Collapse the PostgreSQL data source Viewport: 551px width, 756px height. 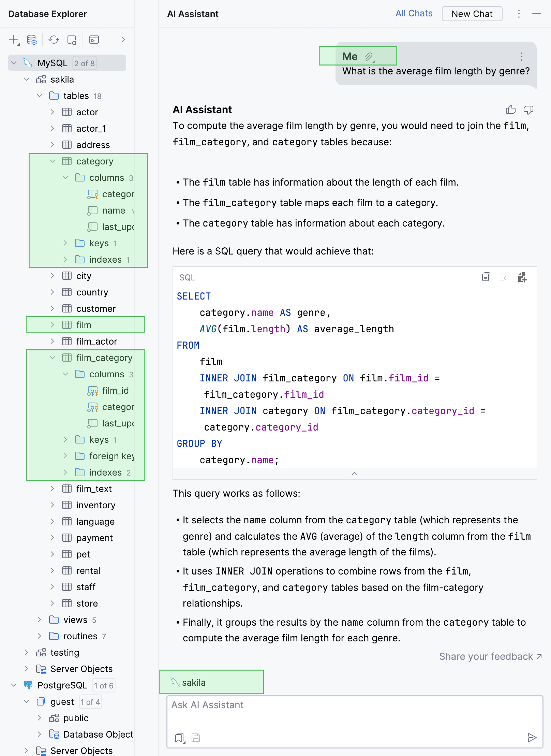point(14,685)
